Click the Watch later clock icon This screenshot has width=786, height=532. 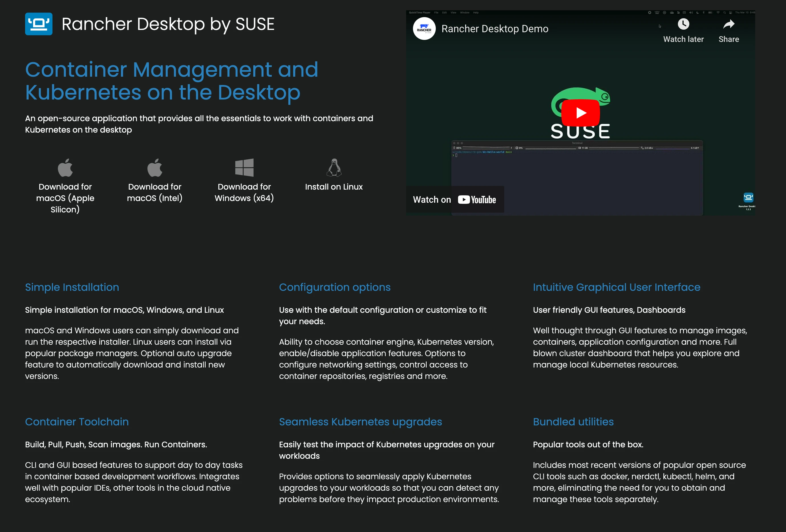(x=683, y=24)
